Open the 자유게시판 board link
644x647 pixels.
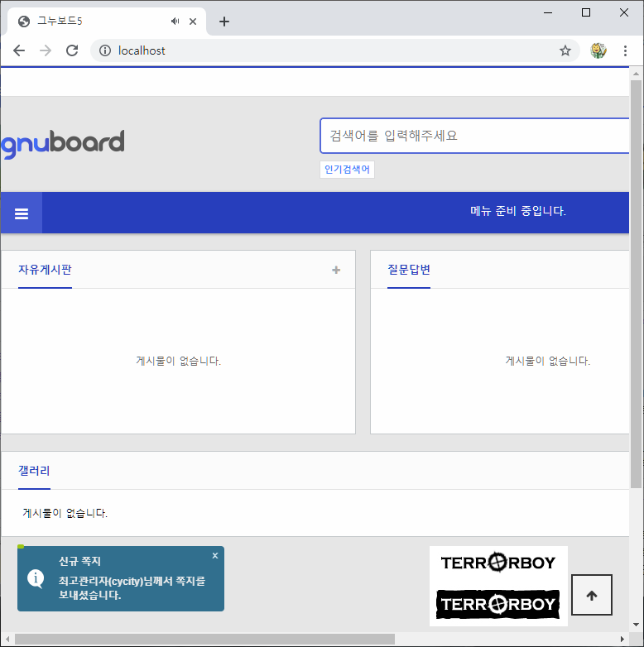45,270
